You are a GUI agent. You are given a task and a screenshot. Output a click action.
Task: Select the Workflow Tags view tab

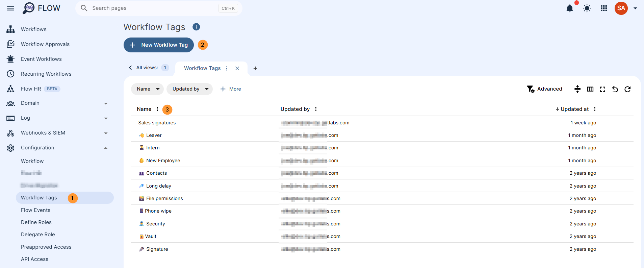pos(202,68)
